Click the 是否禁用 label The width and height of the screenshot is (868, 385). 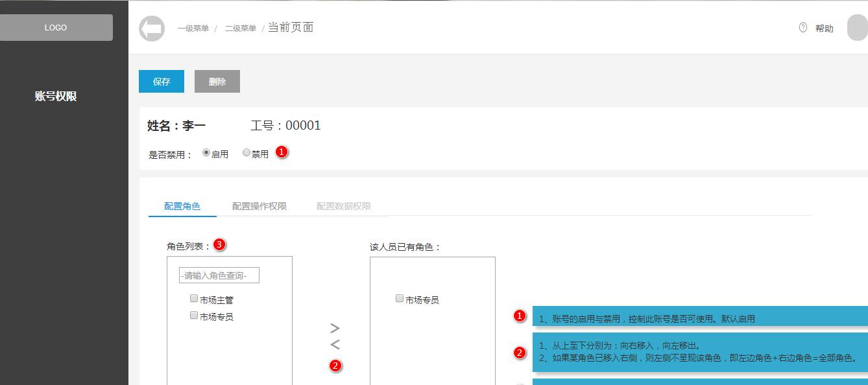point(171,155)
